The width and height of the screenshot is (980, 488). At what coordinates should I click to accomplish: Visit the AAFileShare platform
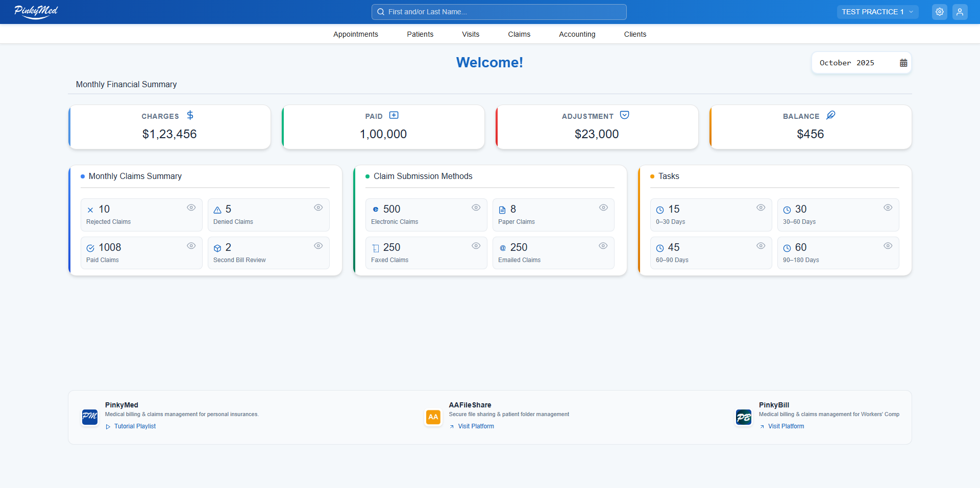pyautogui.click(x=475, y=426)
